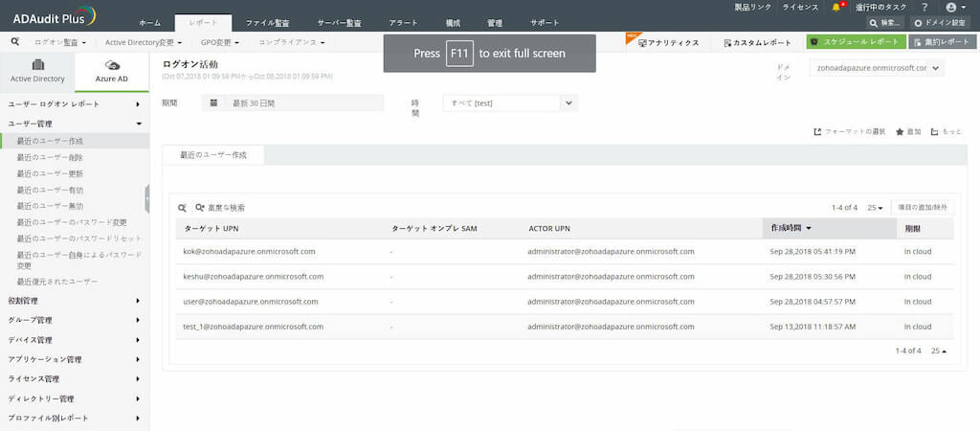Open the 構成 tab
The image size is (980, 431).
click(453, 23)
